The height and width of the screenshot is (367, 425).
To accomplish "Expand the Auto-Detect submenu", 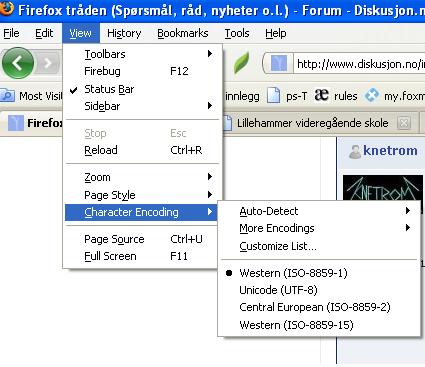I will pos(319,211).
